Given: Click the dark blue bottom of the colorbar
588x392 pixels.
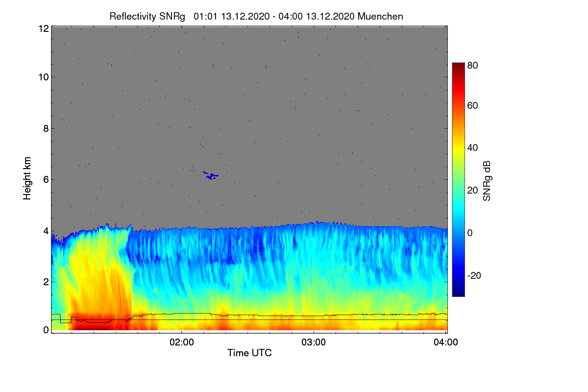Looking at the screenshot, I should coord(458,292).
